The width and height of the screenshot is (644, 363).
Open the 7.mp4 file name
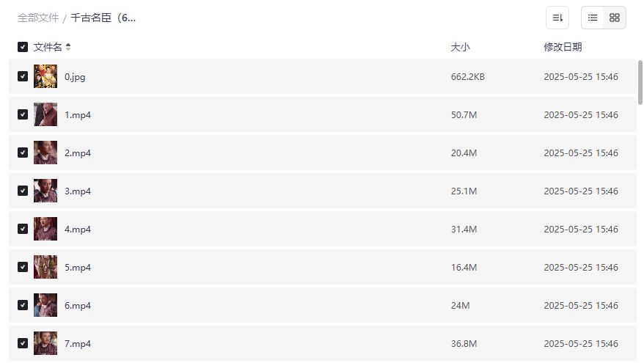click(x=78, y=343)
